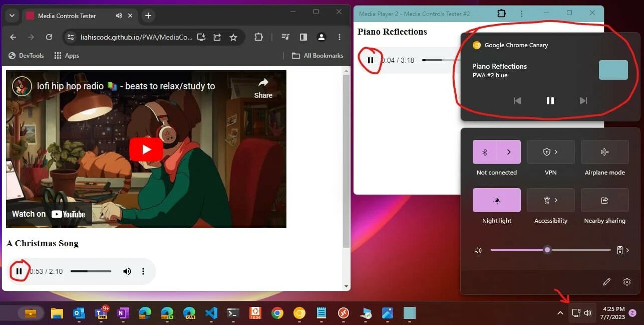Image resolution: width=644 pixels, height=325 pixels.
Task: Turn off Night light
Action: pyautogui.click(x=497, y=200)
